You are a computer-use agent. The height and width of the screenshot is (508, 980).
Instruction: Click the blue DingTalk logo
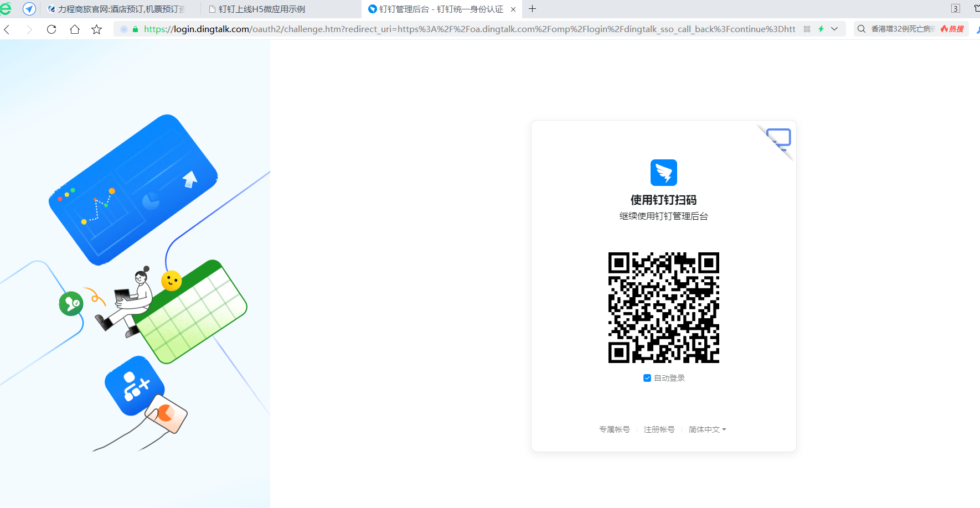[x=664, y=173]
